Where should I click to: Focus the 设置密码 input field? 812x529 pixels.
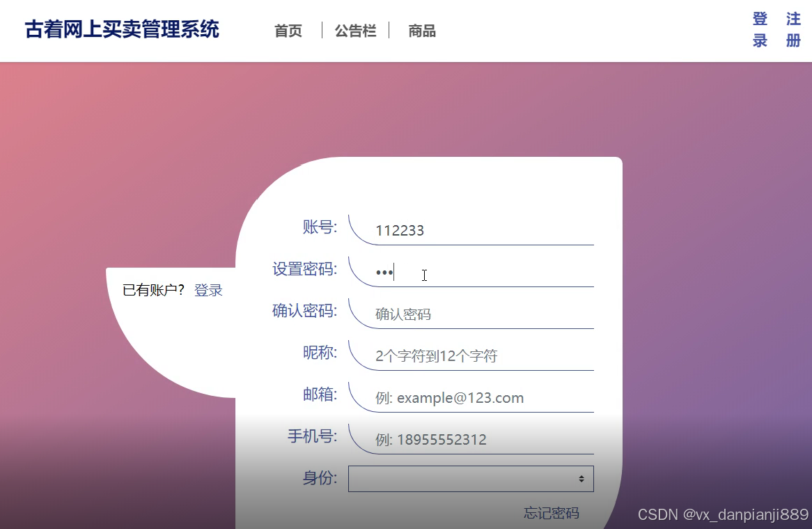pos(471,272)
